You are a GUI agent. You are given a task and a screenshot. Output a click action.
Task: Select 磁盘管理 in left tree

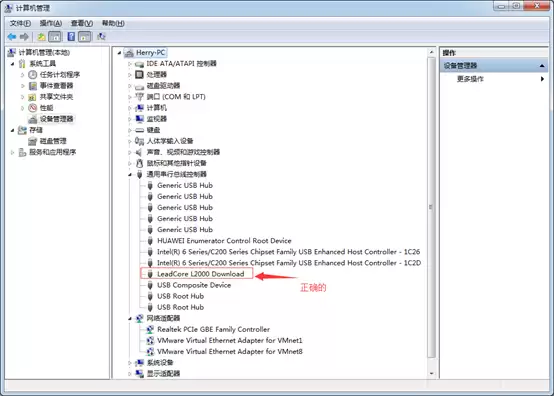pyautogui.click(x=53, y=141)
